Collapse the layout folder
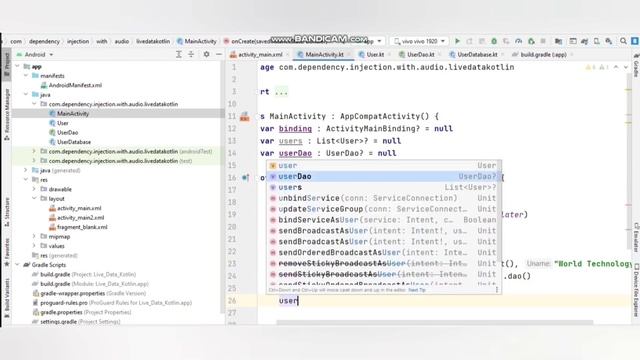Viewport: 640px width, 360px height. [x=34, y=198]
